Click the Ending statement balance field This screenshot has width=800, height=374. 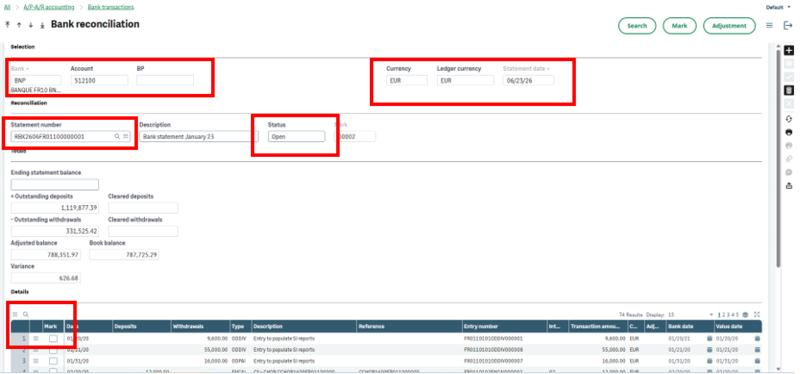pos(55,185)
